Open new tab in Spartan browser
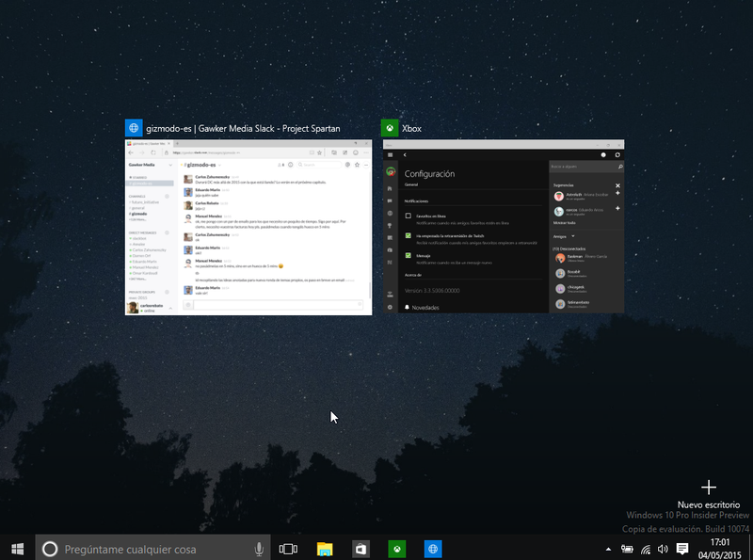753x560 pixels. pos(177,144)
